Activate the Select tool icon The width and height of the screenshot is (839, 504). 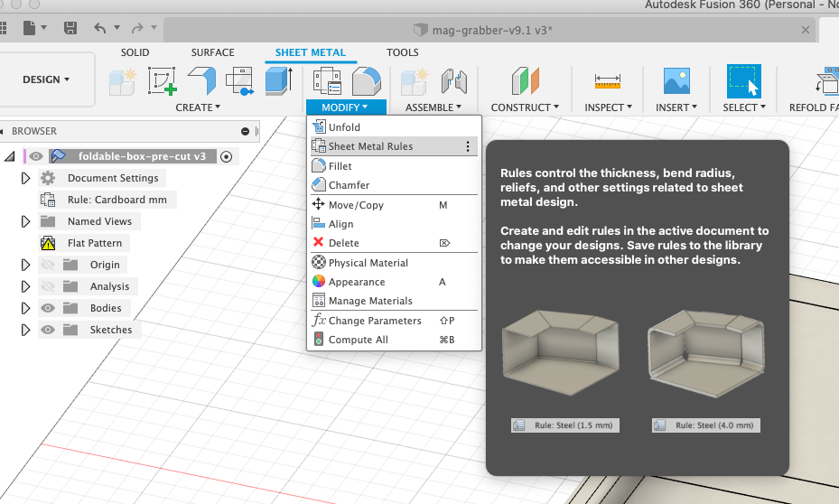[x=744, y=81]
